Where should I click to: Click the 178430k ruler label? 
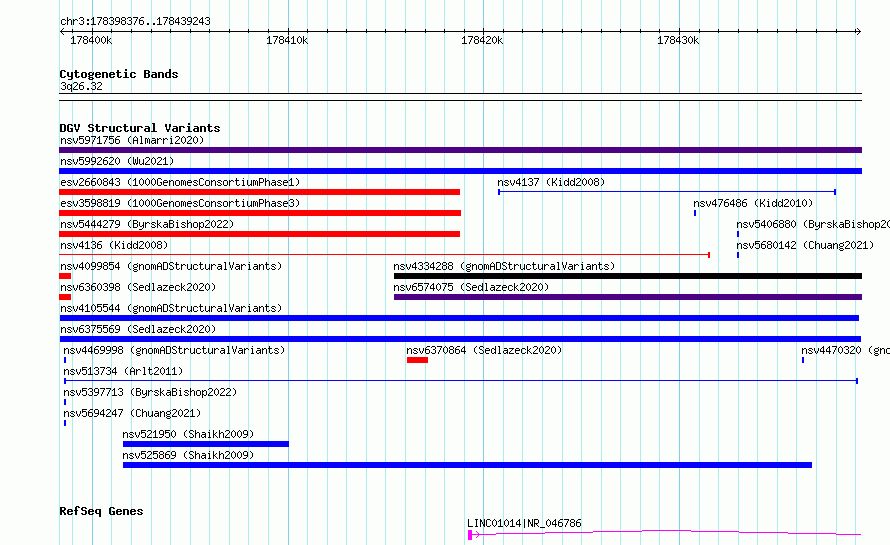point(678,40)
